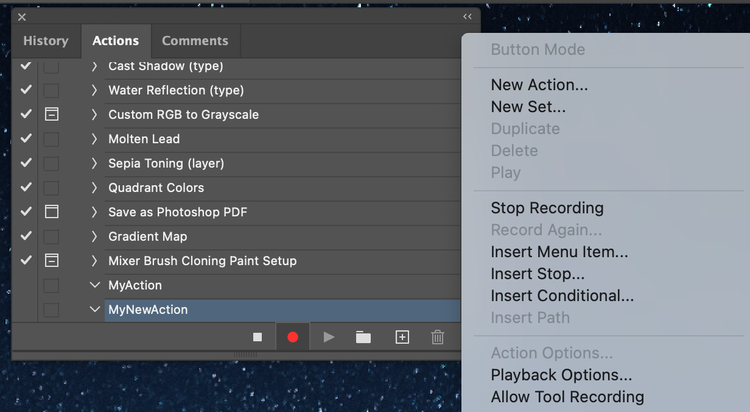Image resolution: width=750 pixels, height=412 pixels.
Task: Create a new set with folder icon
Action: tap(363, 337)
